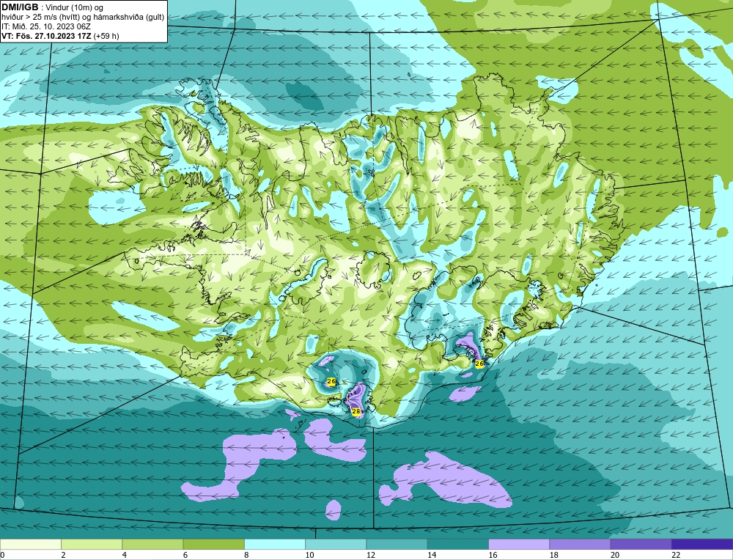733x560 pixels.
Task: Click the "Vindur (10m) og" text
Action: point(74,8)
